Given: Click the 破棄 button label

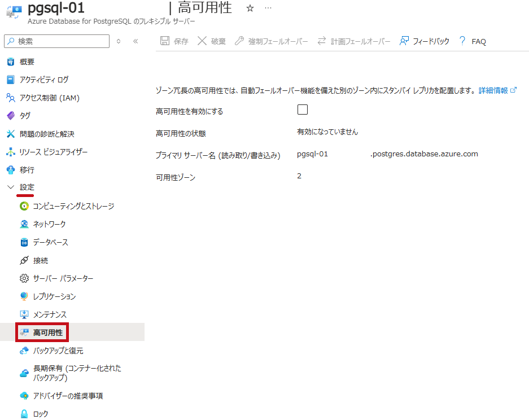Looking at the screenshot, I should point(218,42).
